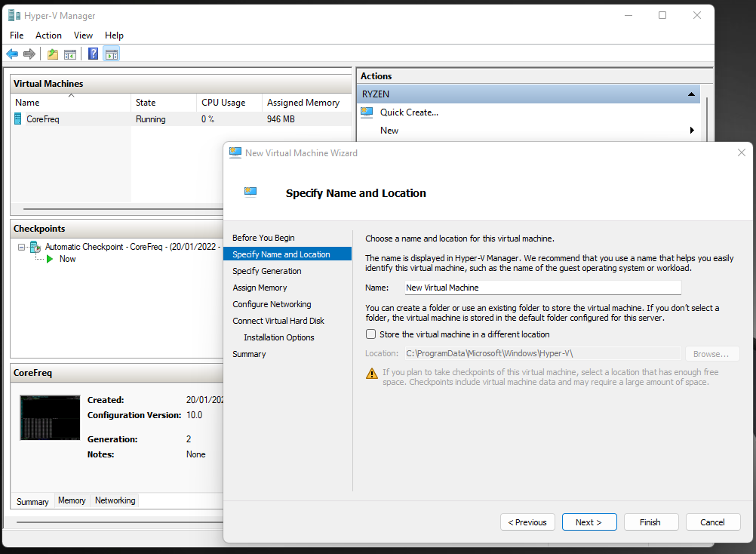Click the CoreFreq VM thumbnail preview

50,417
